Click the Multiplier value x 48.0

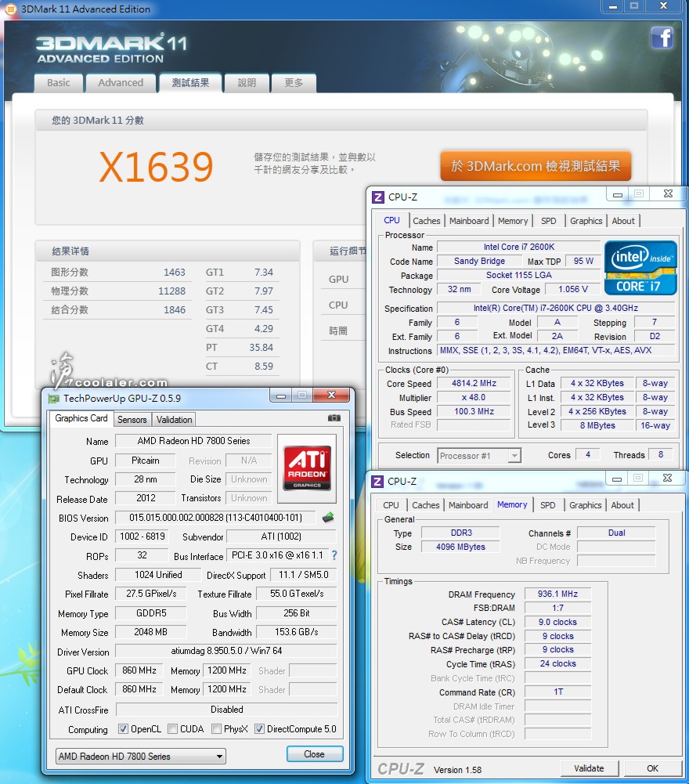474,398
